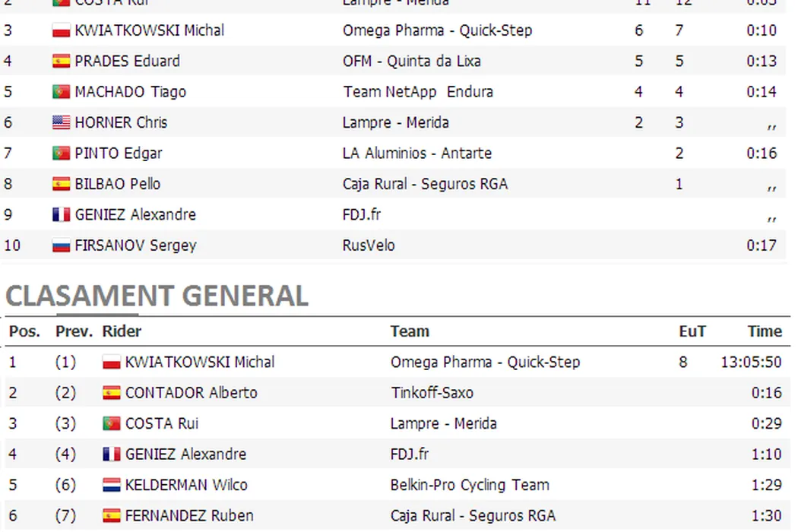Click the USA flag beside HORNER Chris
Screen dimensions: 798x532
[x=61, y=122]
